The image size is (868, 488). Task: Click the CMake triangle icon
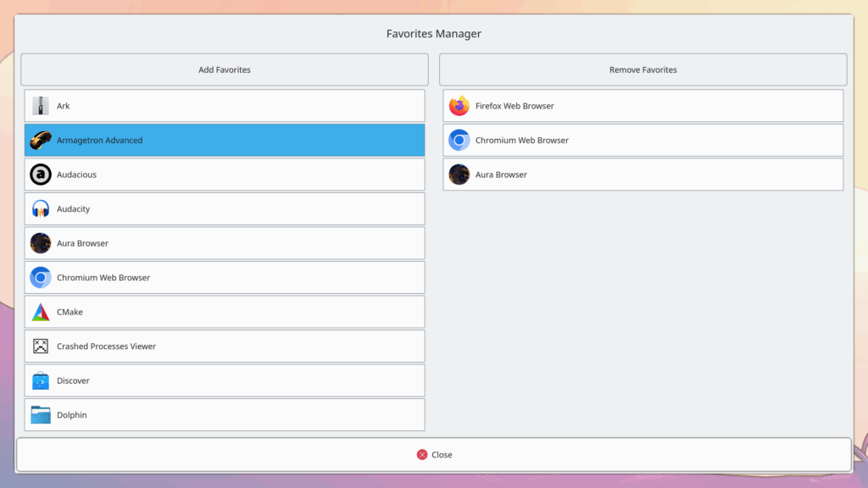coord(41,312)
